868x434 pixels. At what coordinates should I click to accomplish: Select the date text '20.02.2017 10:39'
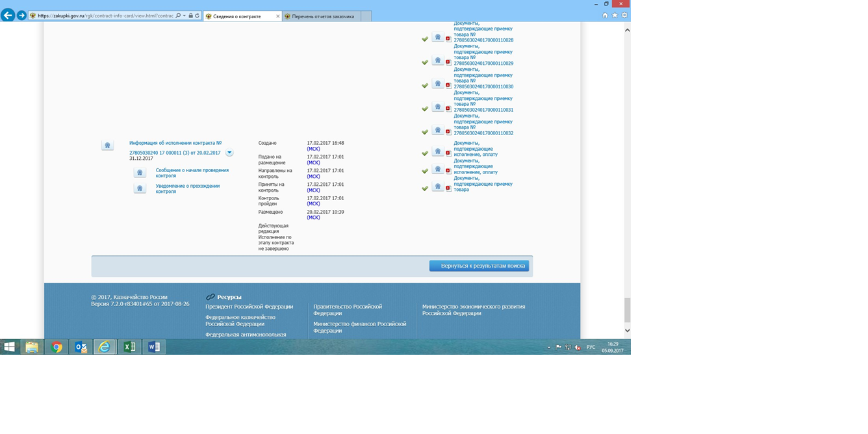tap(325, 212)
